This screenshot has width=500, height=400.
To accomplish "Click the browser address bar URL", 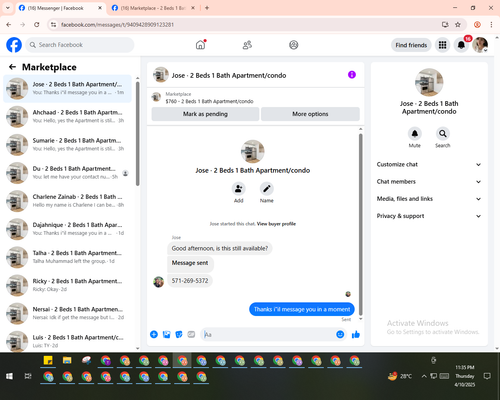I will point(117,25).
